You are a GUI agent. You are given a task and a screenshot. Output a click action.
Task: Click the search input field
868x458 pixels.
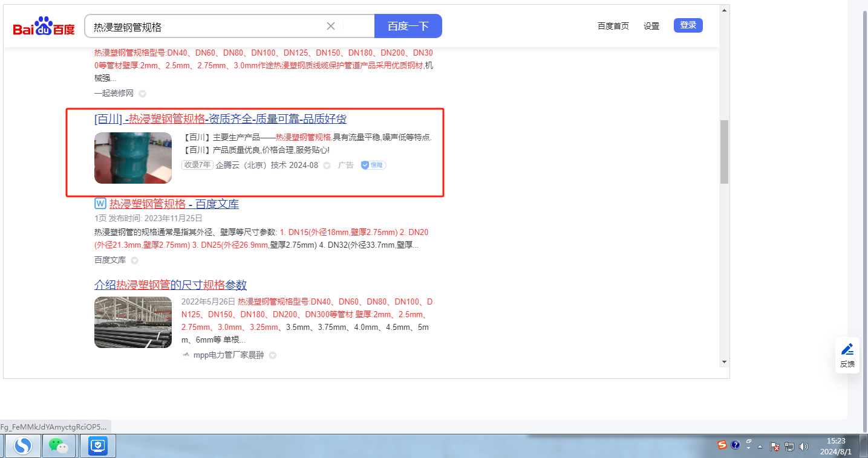click(x=206, y=27)
